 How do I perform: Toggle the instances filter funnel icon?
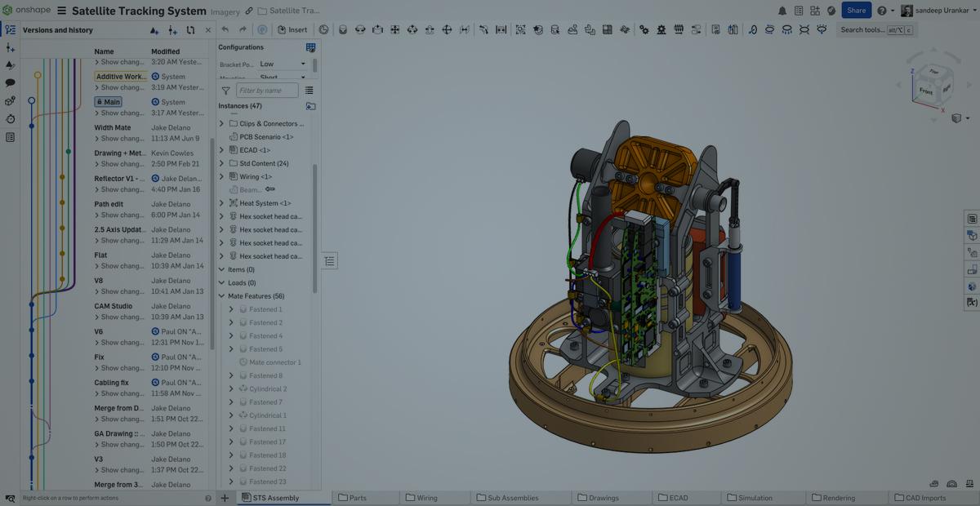(226, 90)
